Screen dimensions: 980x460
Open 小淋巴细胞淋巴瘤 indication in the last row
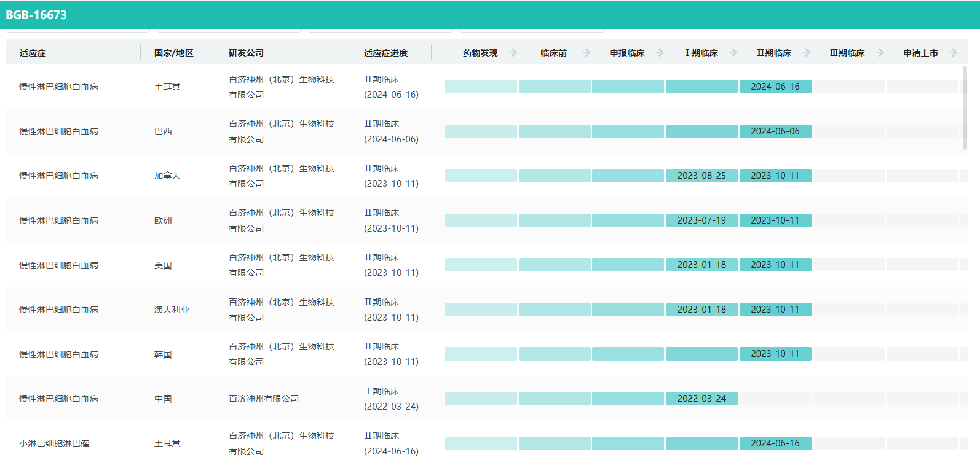(54, 443)
